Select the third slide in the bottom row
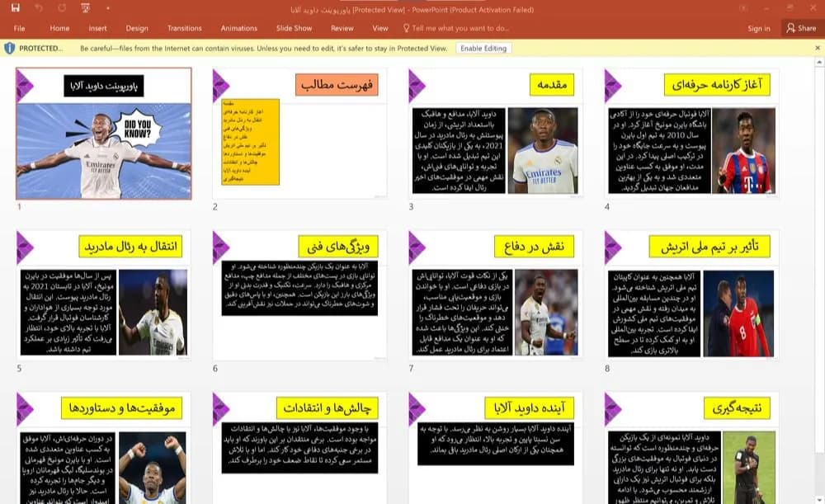 (496, 448)
